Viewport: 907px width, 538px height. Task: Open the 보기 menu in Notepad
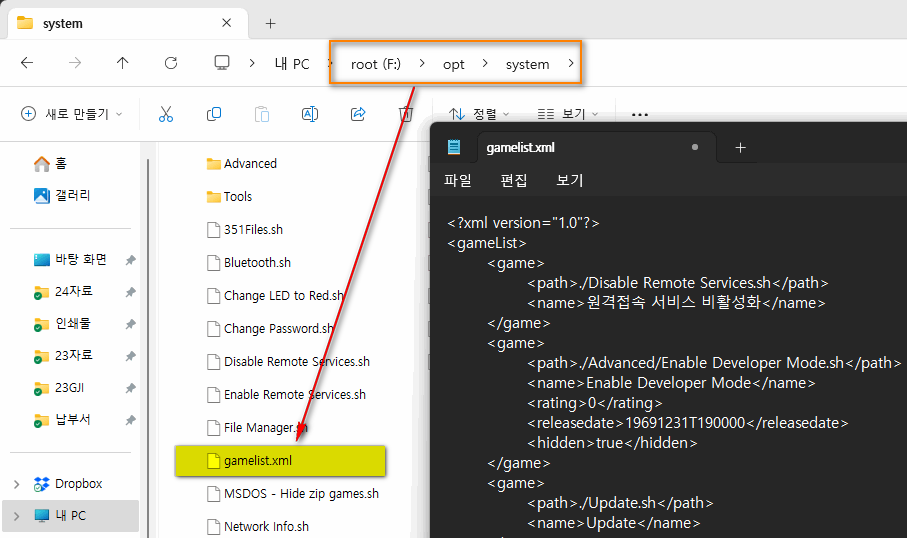(x=570, y=180)
